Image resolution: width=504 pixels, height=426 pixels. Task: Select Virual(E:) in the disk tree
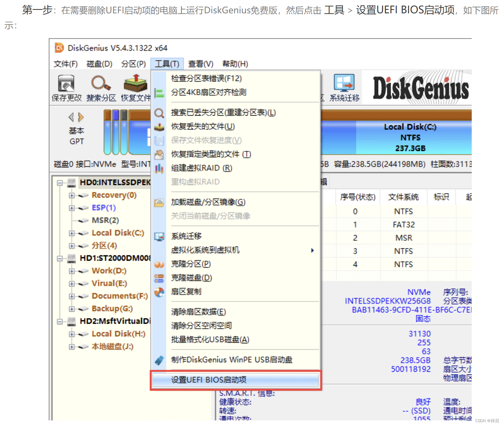point(109,283)
